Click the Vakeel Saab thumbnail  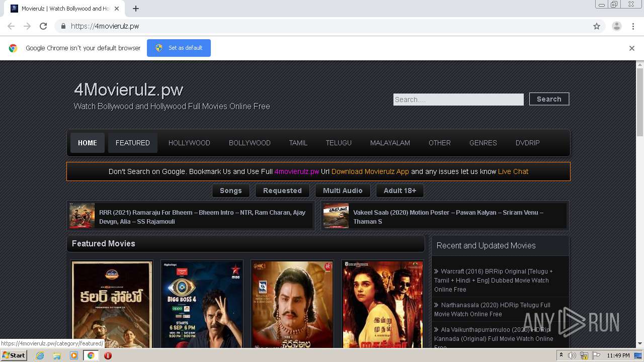(x=336, y=216)
